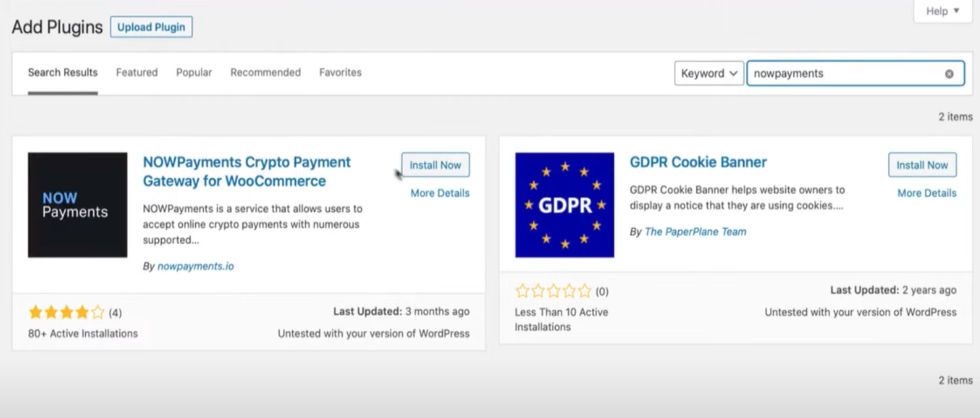Expand the Help panel dropdown
The height and width of the screenshot is (418, 980).
(943, 11)
